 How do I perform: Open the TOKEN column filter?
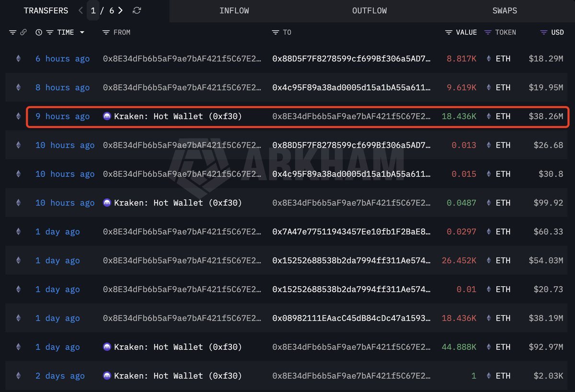pos(488,33)
